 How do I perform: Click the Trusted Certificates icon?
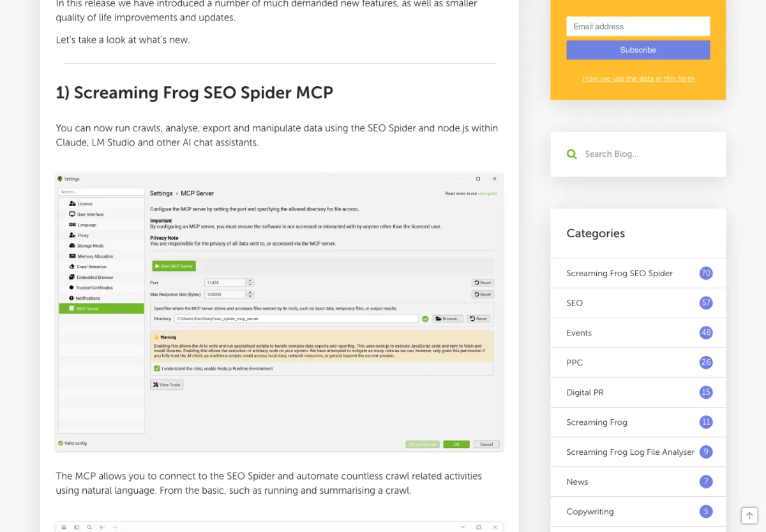tap(72, 288)
